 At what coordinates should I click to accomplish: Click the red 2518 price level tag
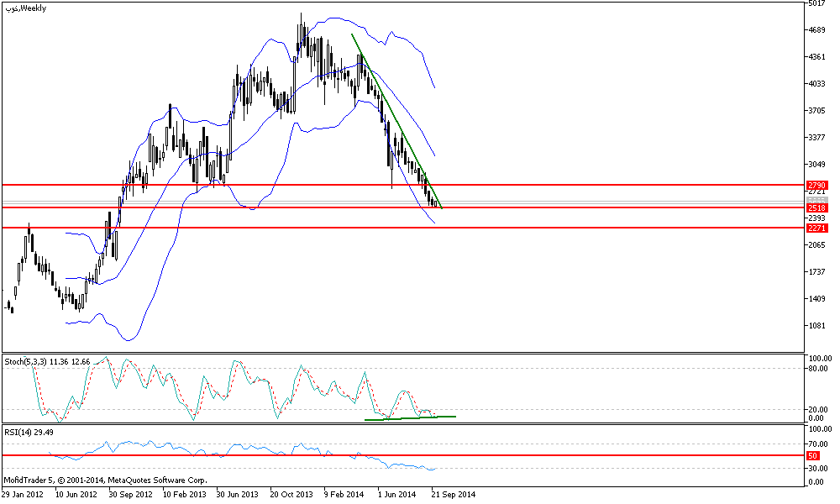pos(817,207)
